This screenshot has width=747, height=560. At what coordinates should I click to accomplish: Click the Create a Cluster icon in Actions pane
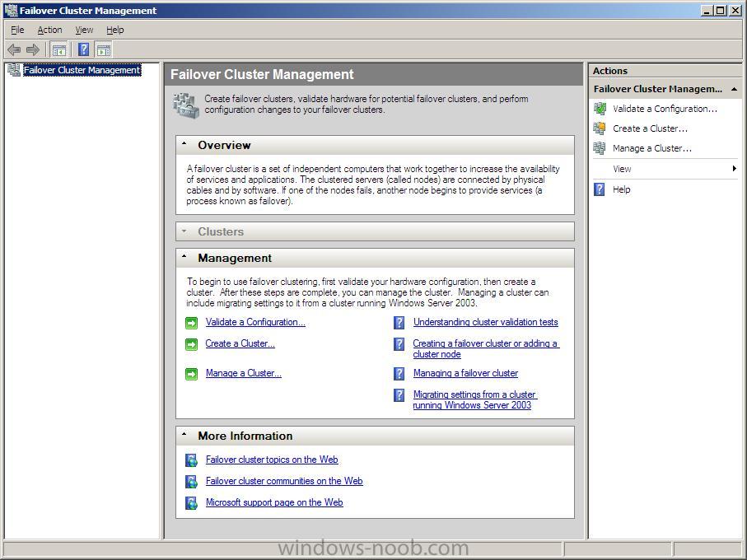pyautogui.click(x=600, y=128)
